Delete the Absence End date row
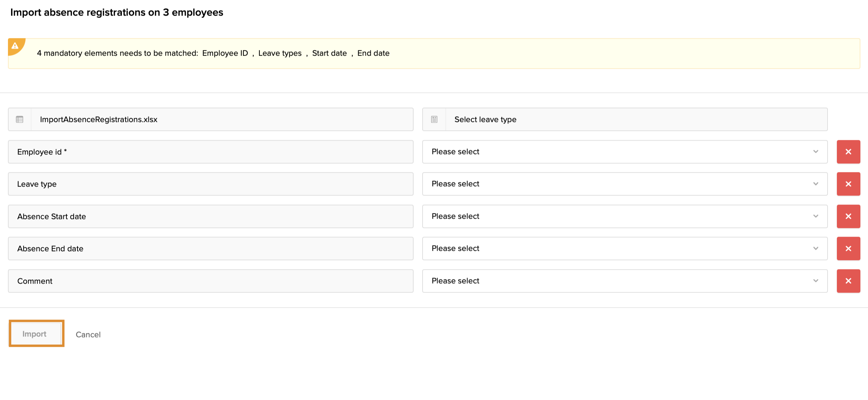The width and height of the screenshot is (868, 400). tap(848, 248)
